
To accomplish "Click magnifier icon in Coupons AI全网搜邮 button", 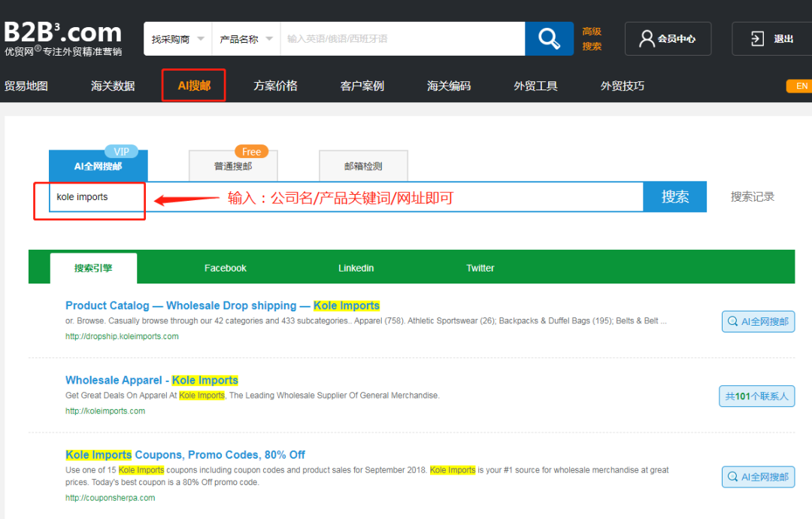I will pos(733,477).
